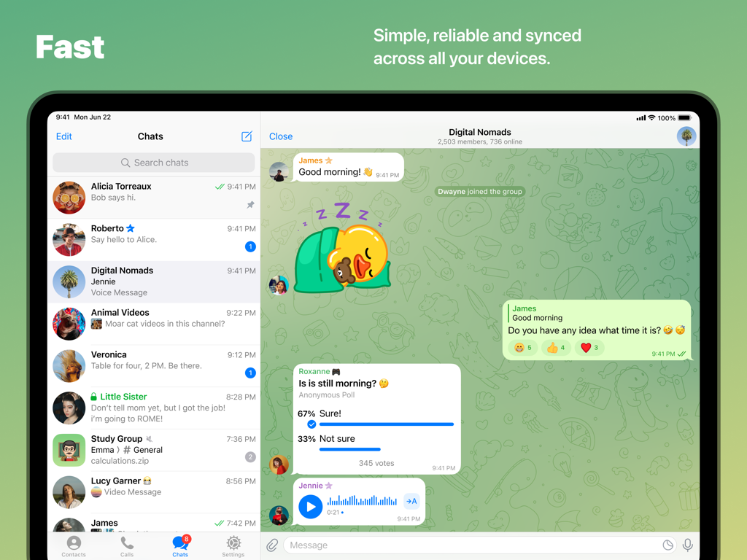This screenshot has height=560, width=747.
Task: Click the magnifier icon in search bar
Action: (125, 163)
